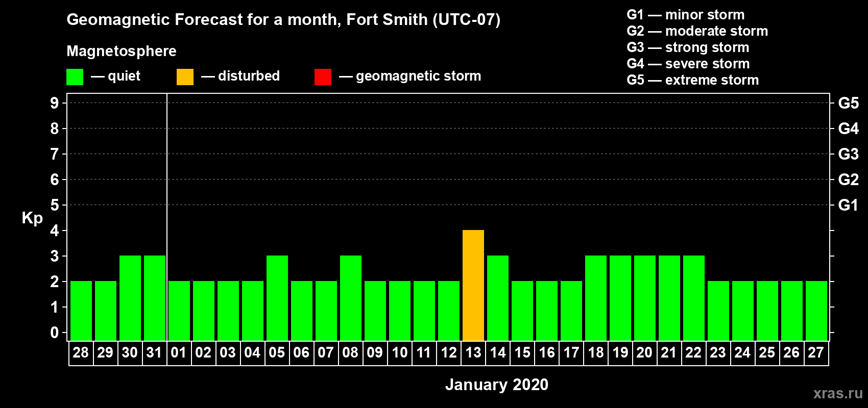Select the green bar for January 22
Screen dimensions: 868x408
(x=694, y=298)
